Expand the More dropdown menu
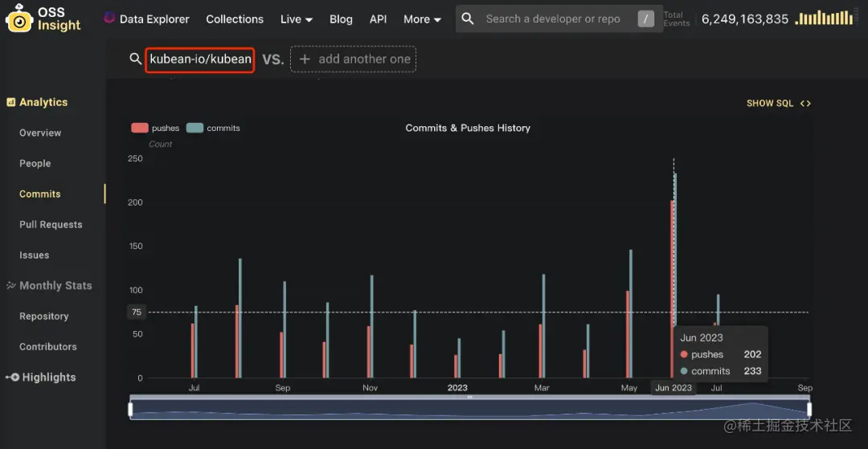 coord(423,18)
